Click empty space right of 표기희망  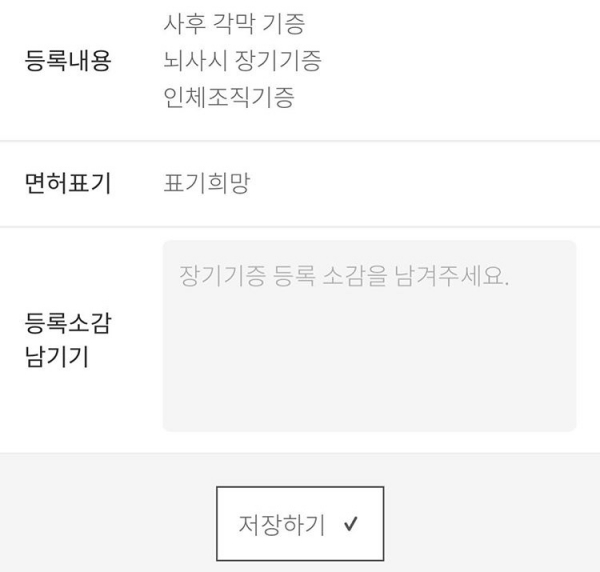pyautogui.click(x=420, y=184)
